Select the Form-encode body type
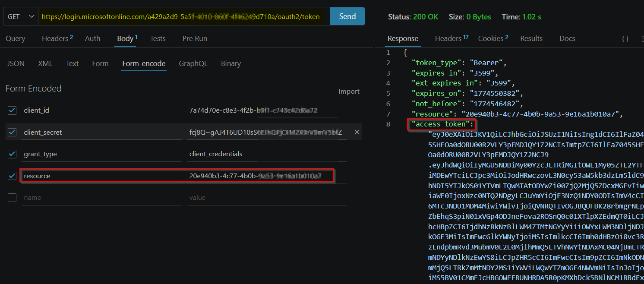 [x=144, y=63]
